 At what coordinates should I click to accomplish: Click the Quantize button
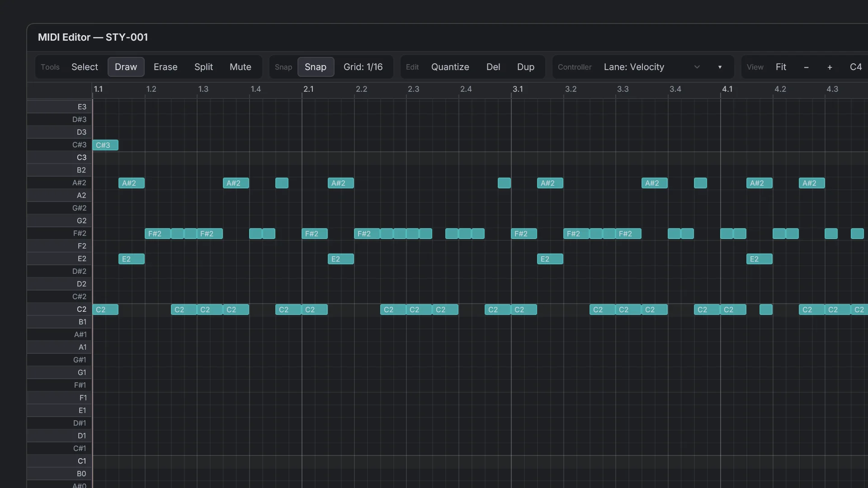click(x=450, y=67)
